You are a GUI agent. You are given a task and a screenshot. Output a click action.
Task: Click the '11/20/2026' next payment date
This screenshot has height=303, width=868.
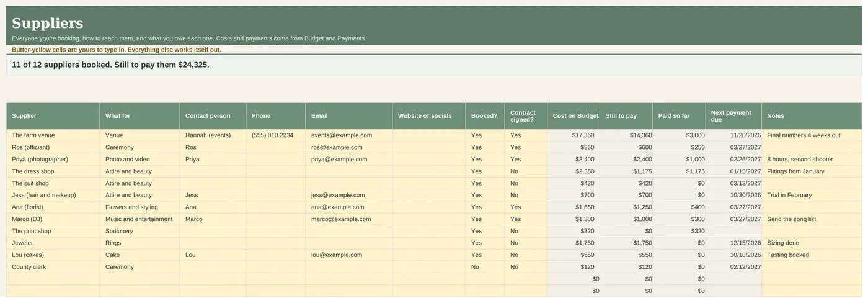(734, 135)
